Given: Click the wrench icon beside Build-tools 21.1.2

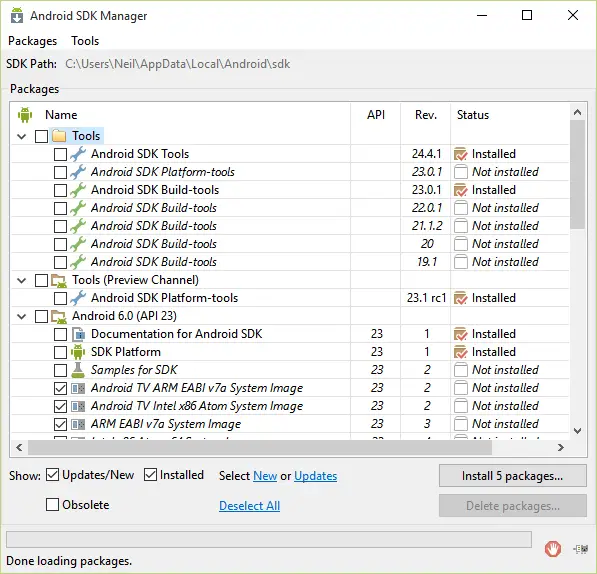Looking at the screenshot, I should pyautogui.click(x=78, y=226).
